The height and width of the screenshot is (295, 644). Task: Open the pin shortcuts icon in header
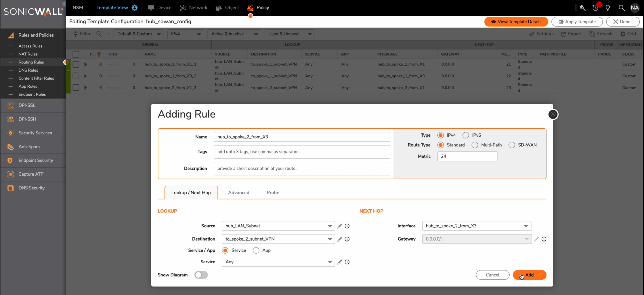(x=582, y=8)
